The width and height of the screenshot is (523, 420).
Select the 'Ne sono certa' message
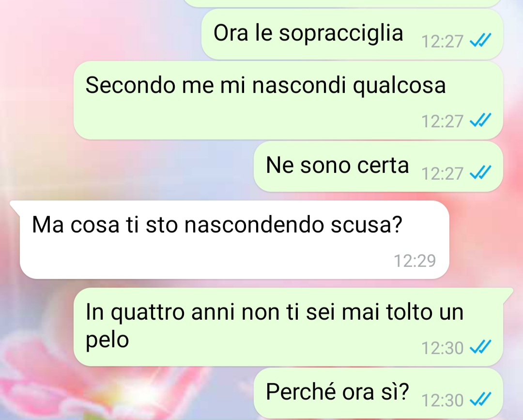(x=337, y=165)
